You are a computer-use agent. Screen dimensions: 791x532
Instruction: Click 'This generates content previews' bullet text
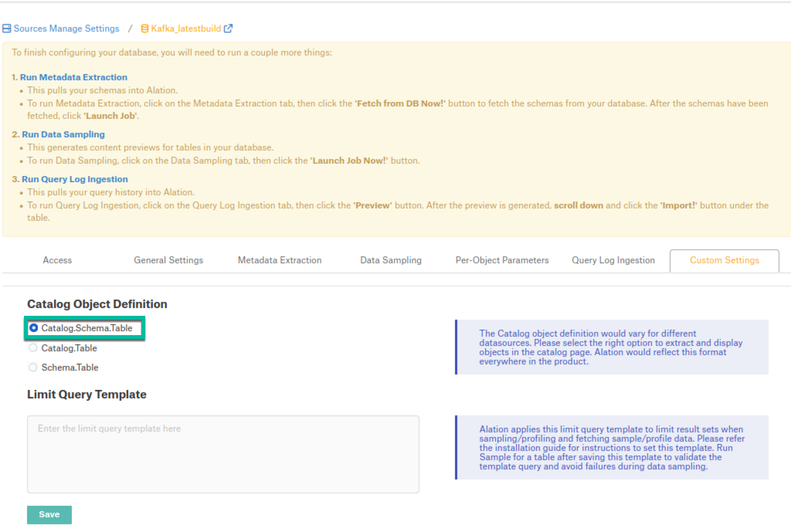(150, 147)
